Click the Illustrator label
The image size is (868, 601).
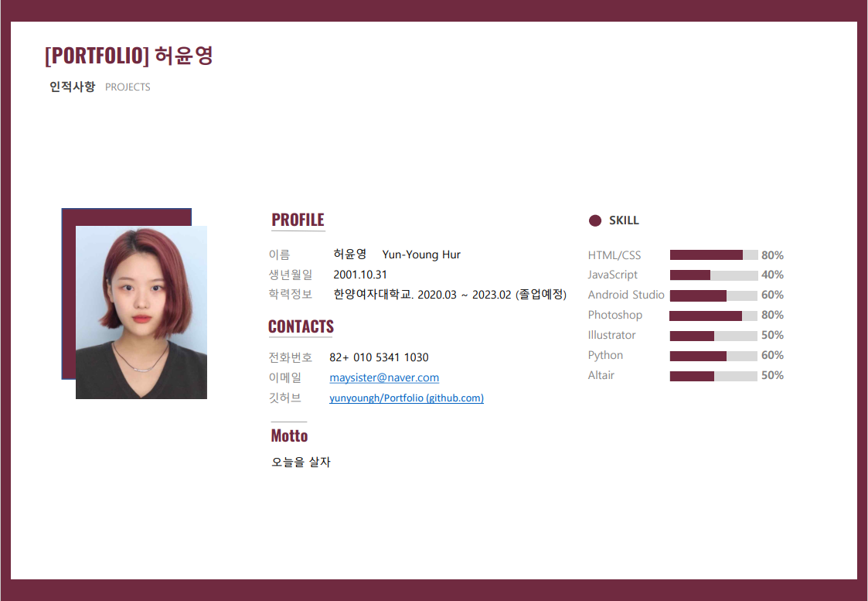[611, 335]
